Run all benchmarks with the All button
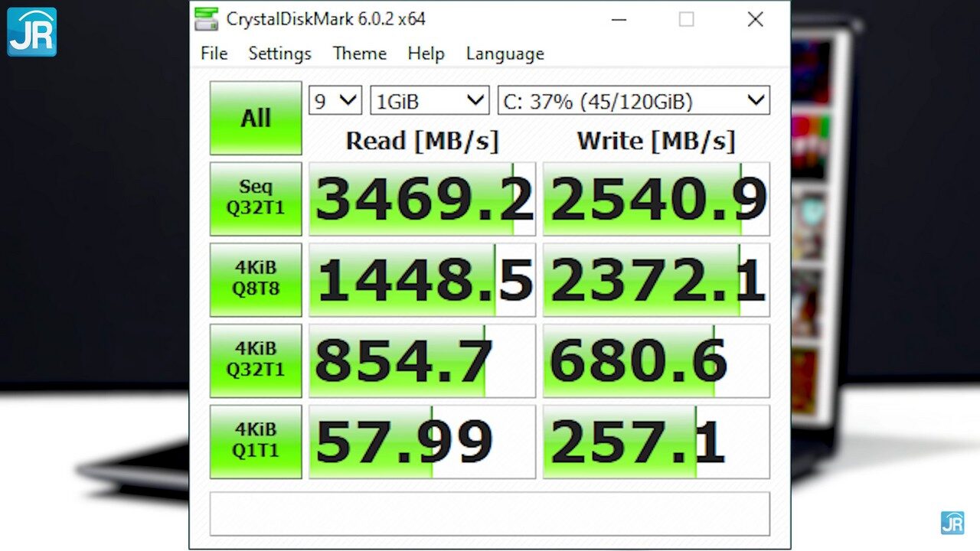The width and height of the screenshot is (980, 551). [256, 118]
